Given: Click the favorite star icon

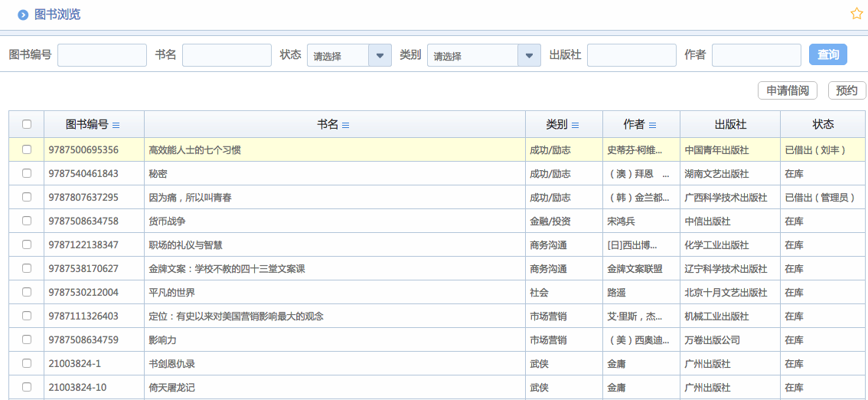Looking at the screenshot, I should [857, 14].
